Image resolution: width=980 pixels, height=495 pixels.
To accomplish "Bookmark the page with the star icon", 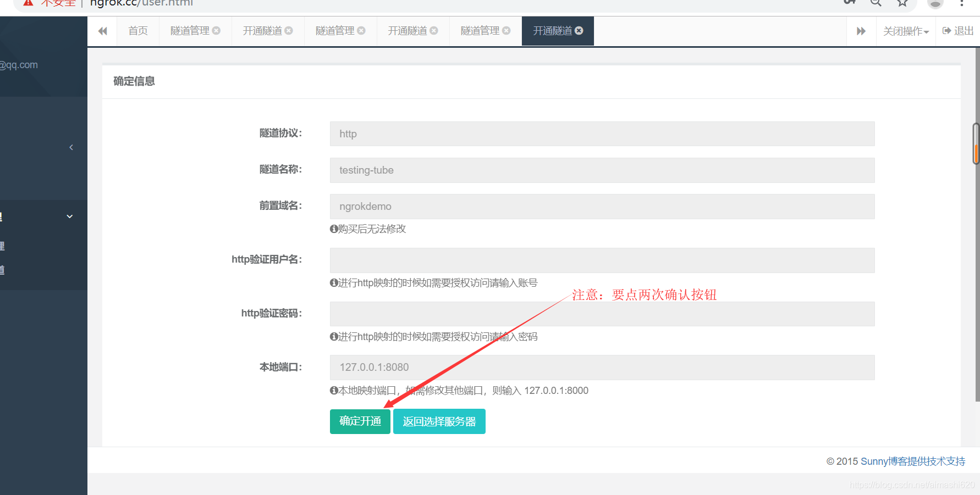I will [x=902, y=2].
